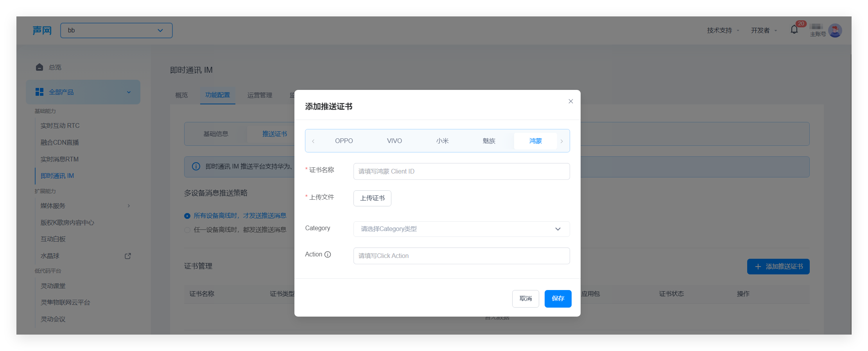Expand the 开发者 menu

[764, 30]
